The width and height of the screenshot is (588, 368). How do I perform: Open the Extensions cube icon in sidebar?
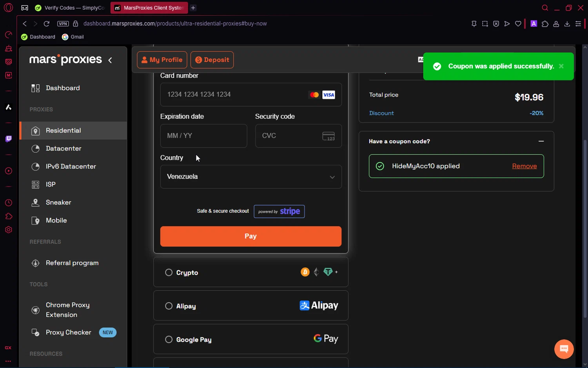(9, 216)
